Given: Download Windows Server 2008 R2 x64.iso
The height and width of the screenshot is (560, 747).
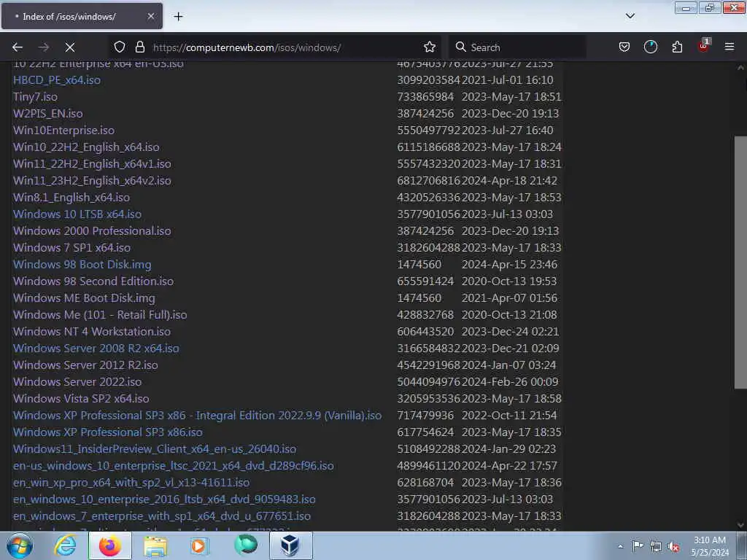Looking at the screenshot, I should [x=96, y=348].
